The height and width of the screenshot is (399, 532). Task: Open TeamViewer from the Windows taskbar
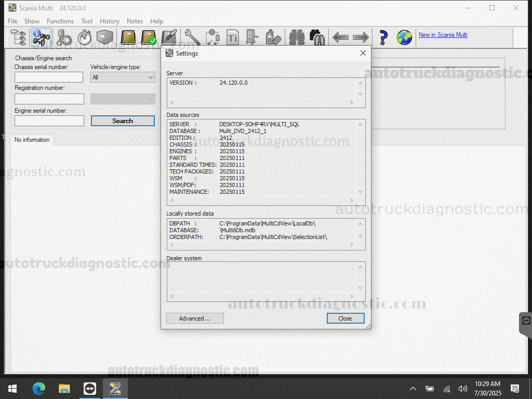pos(90,388)
